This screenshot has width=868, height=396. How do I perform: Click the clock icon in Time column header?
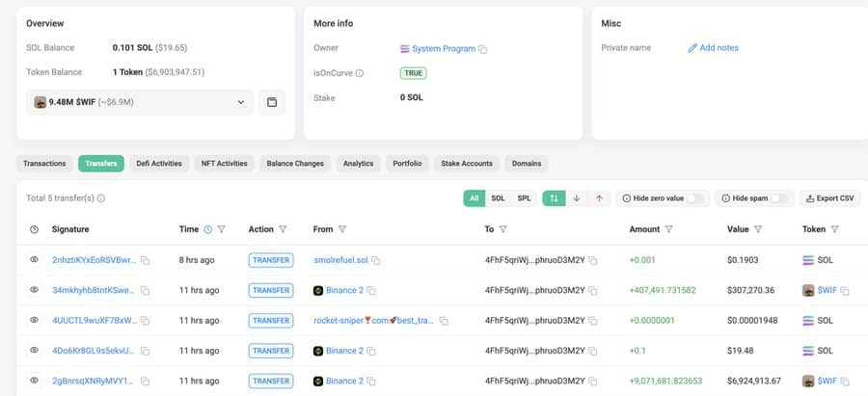(207, 229)
